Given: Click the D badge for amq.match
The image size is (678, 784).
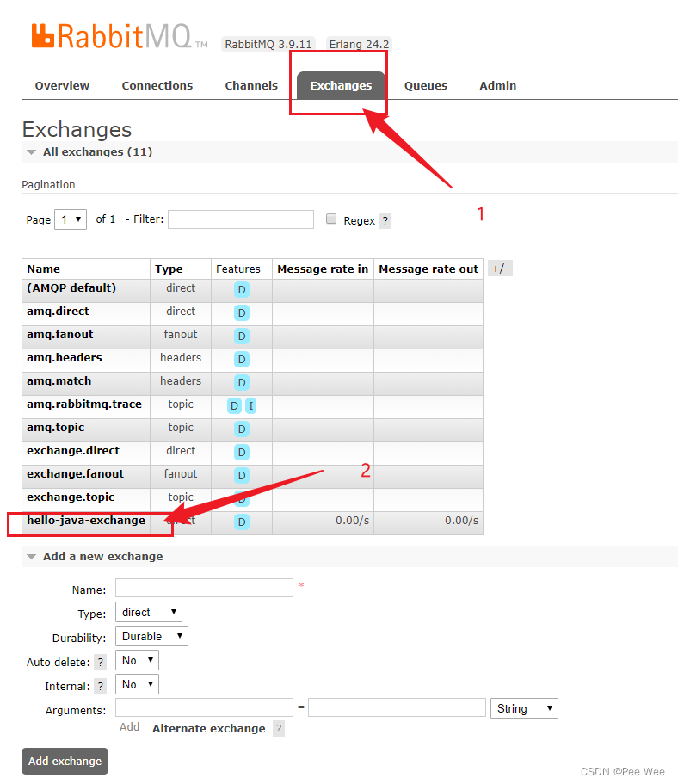Looking at the screenshot, I should pos(242,382).
